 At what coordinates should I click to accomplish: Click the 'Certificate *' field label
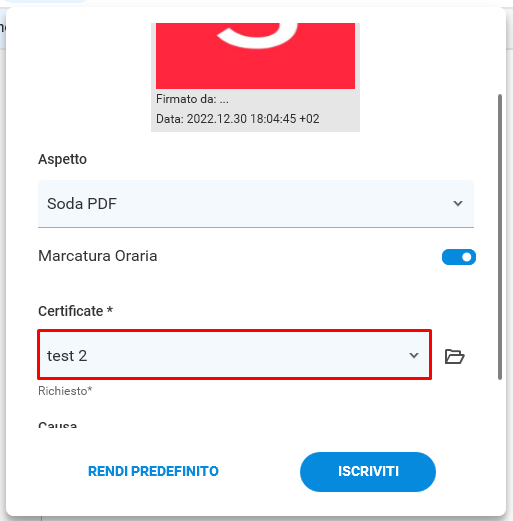tap(75, 311)
